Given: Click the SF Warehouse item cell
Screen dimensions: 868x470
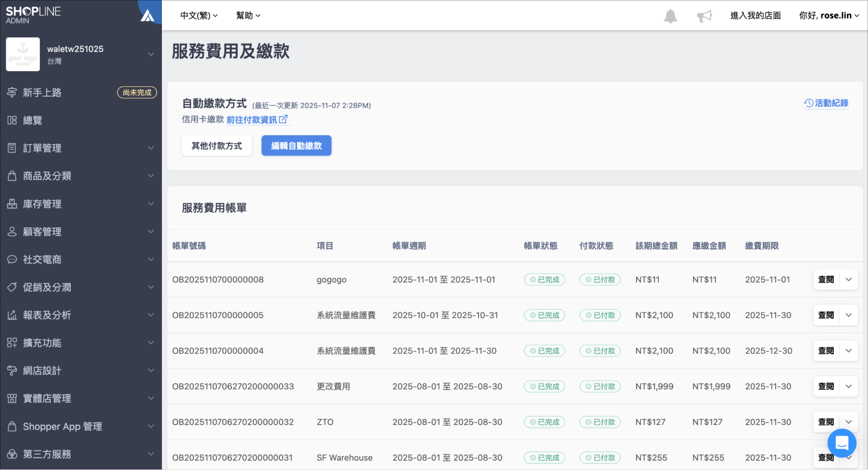Looking at the screenshot, I should coord(345,457).
